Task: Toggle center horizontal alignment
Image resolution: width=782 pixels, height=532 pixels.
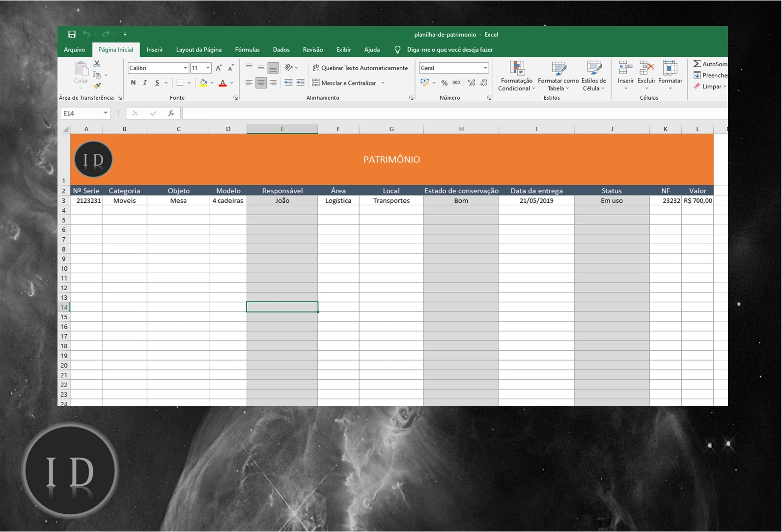Action: tap(261, 83)
